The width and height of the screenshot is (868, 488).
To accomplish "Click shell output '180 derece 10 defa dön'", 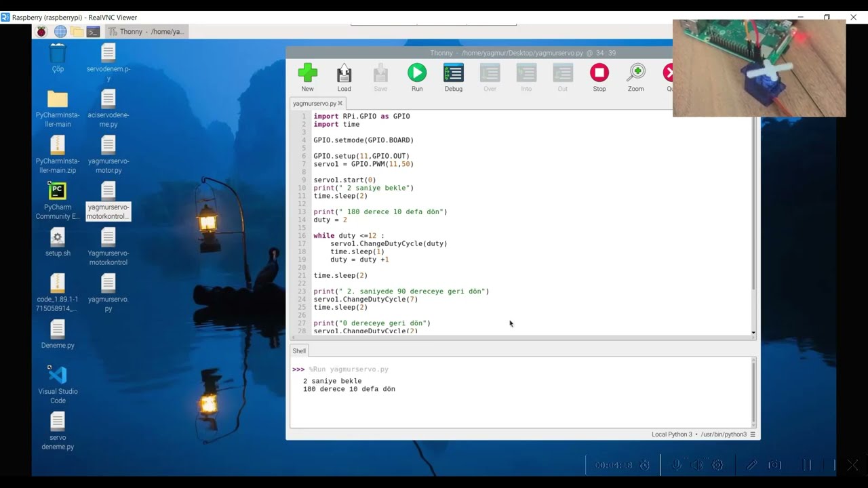I will pyautogui.click(x=349, y=389).
